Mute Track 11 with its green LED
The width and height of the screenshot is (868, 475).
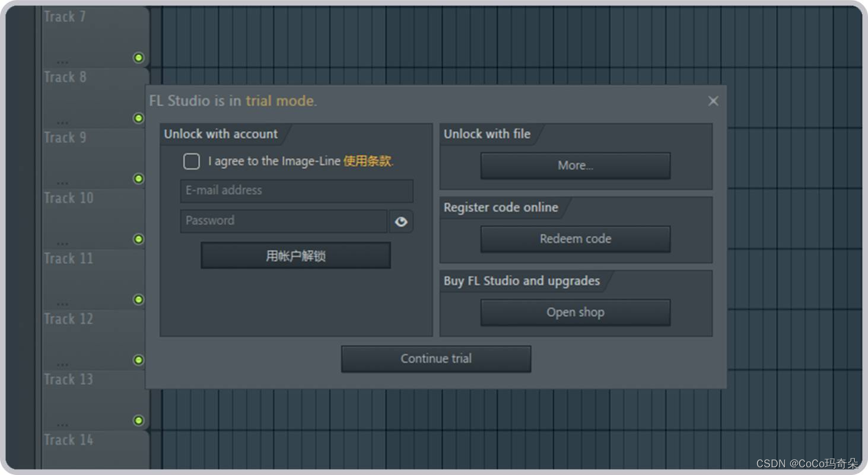[x=138, y=299]
